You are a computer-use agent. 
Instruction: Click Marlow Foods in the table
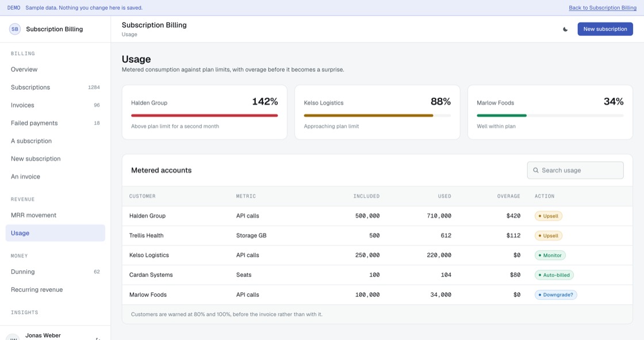pyautogui.click(x=148, y=295)
